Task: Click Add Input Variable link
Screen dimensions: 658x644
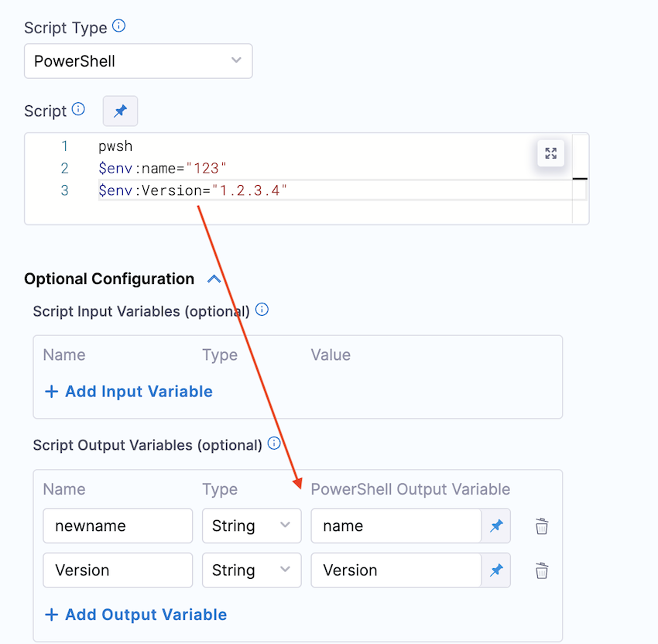Action: [x=129, y=392]
